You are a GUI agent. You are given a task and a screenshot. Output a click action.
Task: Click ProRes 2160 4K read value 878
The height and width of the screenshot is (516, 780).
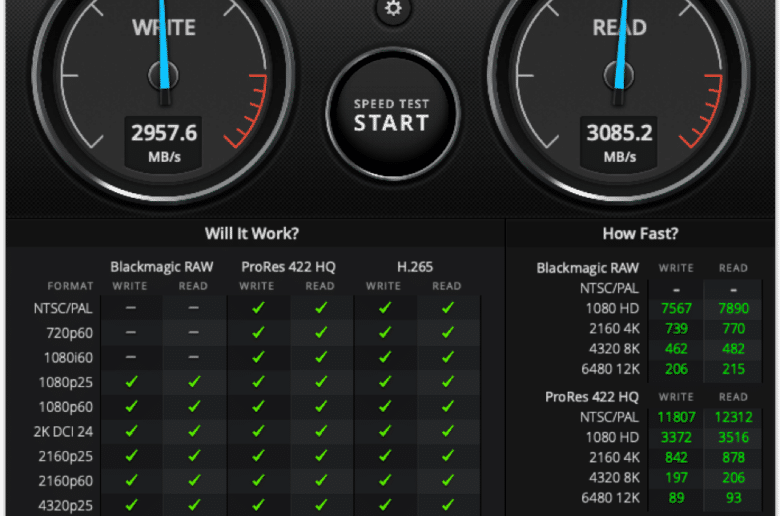coord(733,457)
